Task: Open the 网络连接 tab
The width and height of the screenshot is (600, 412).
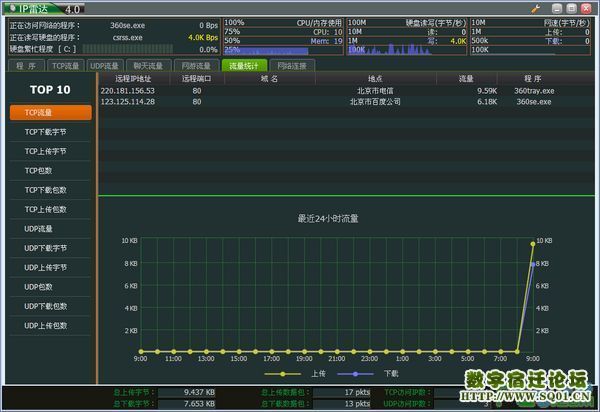Action: (x=292, y=66)
